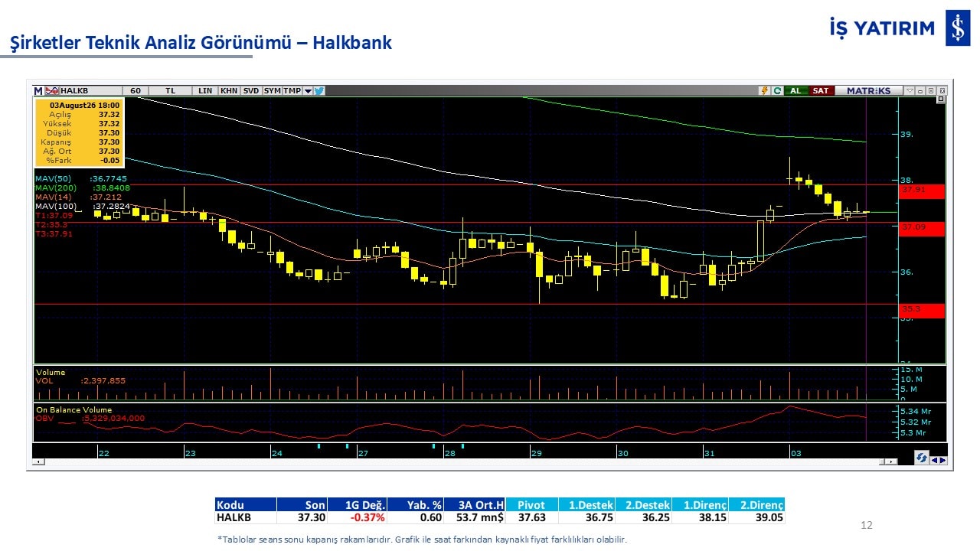The height and width of the screenshot is (551, 980).
Task: Click the yellow OHLC data box date header
Action: [x=84, y=105]
